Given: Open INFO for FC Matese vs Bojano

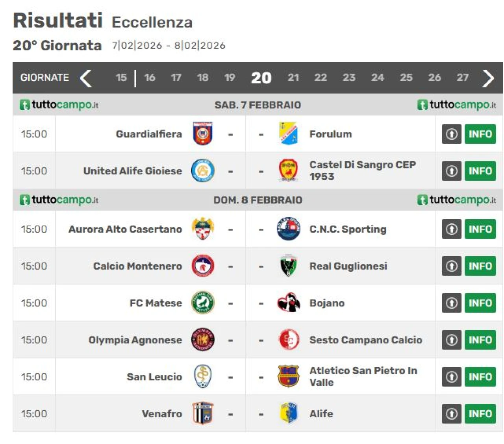Looking at the screenshot, I should click(480, 303).
